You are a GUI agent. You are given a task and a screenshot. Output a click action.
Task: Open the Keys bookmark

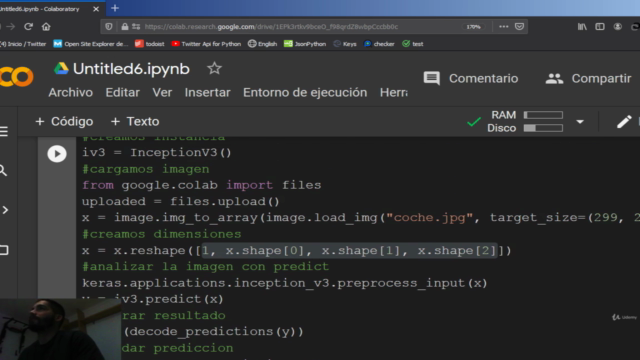[x=345, y=44]
